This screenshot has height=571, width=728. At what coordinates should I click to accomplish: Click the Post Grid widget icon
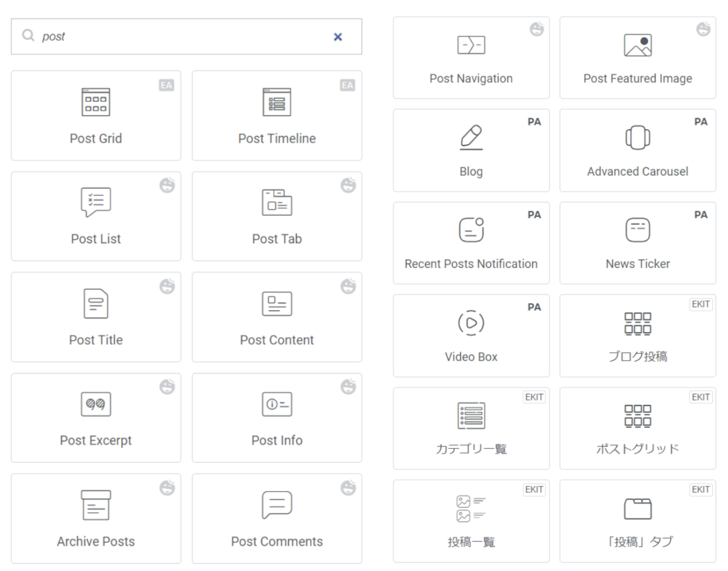[96, 102]
